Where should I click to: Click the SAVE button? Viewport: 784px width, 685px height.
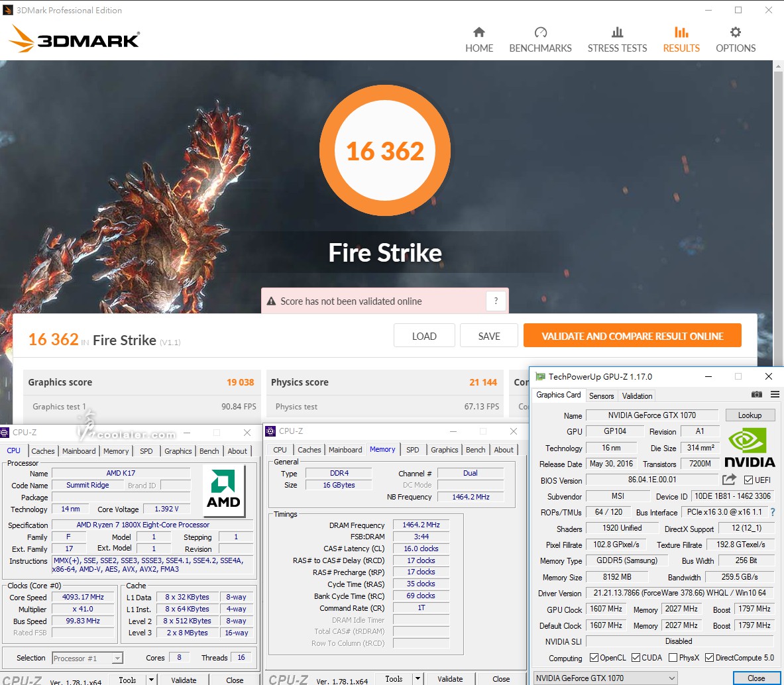click(489, 337)
